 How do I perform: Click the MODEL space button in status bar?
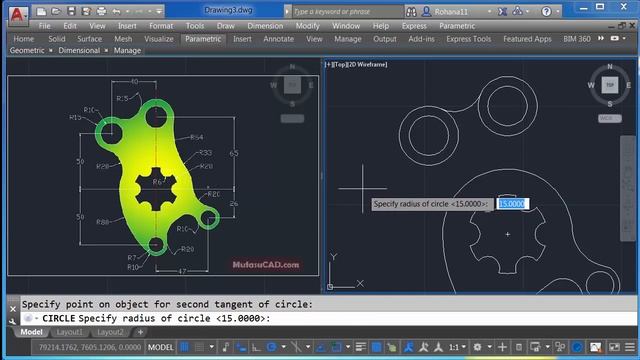pos(160,347)
